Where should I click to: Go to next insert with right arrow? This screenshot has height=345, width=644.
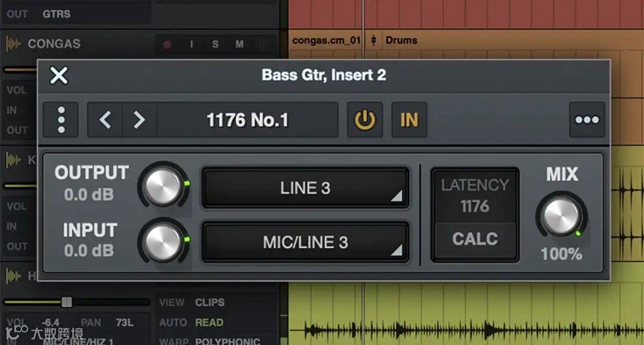click(x=140, y=120)
